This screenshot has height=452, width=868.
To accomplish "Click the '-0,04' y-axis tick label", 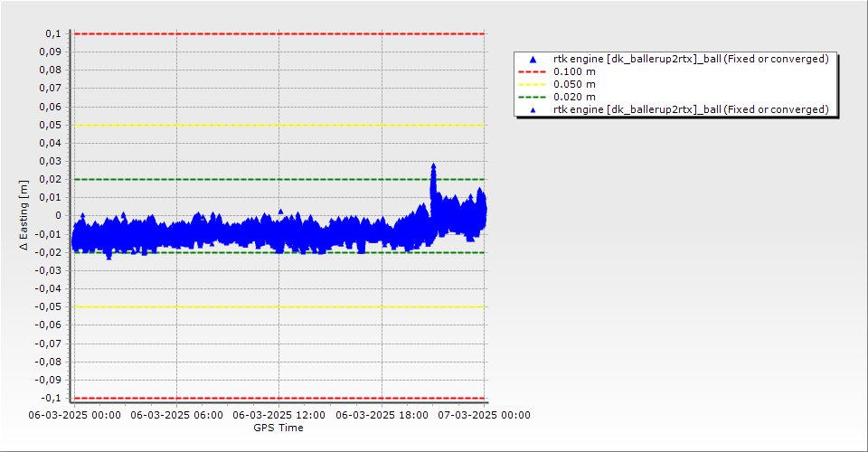I will pyautogui.click(x=48, y=288).
